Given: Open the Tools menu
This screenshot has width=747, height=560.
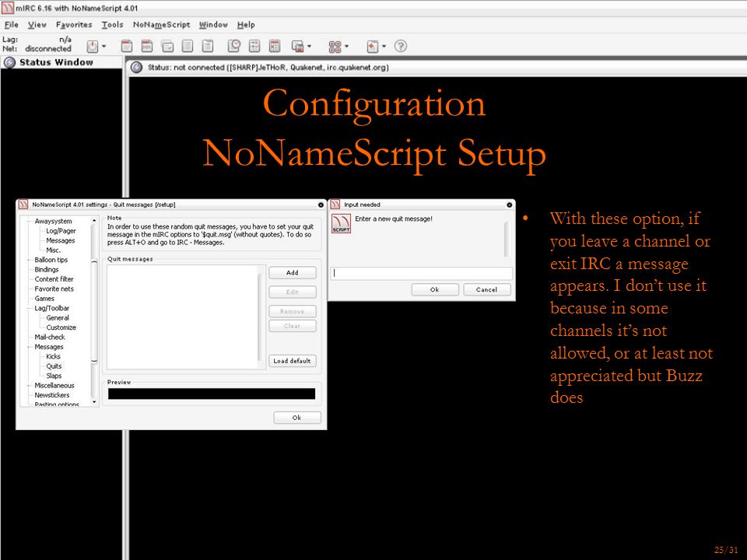Looking at the screenshot, I should (112, 25).
